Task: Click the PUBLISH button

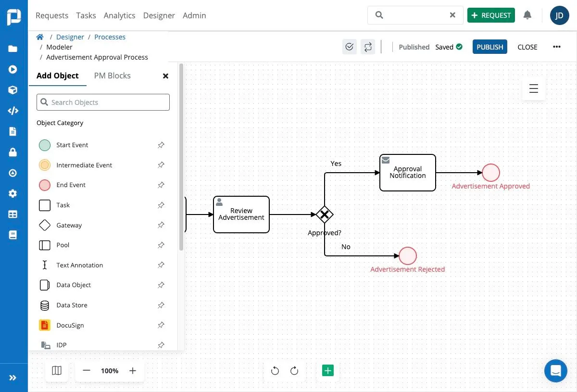Action: pyautogui.click(x=490, y=47)
